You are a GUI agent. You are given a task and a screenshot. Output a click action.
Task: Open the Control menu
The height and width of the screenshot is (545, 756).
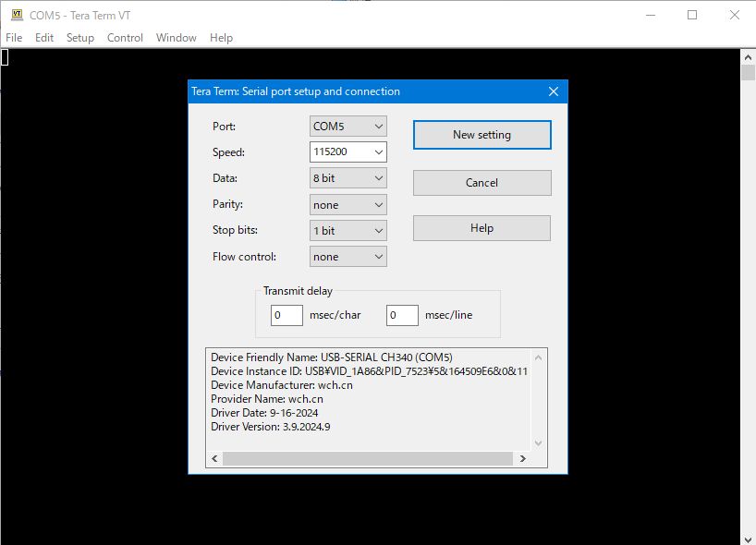tap(125, 38)
